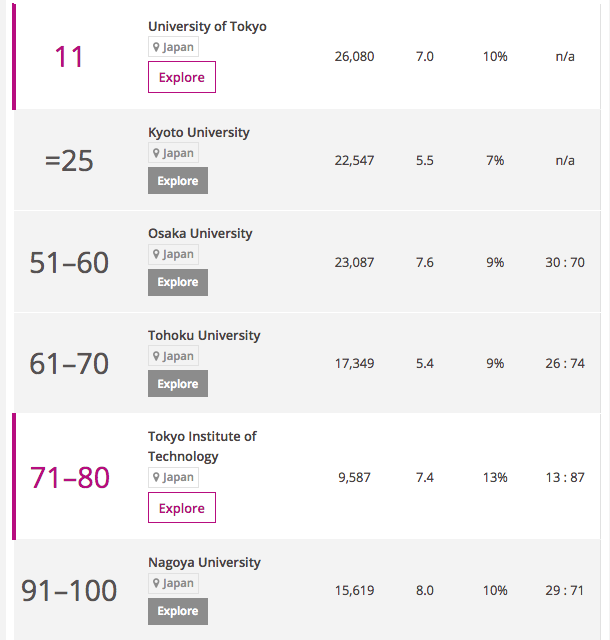610x640 pixels.
Task: Open the Tohoku University title link
Action: coord(204,336)
